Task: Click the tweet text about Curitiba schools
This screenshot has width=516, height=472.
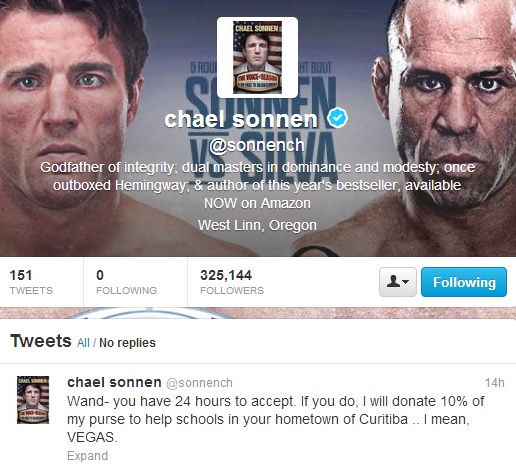Action: point(275,419)
